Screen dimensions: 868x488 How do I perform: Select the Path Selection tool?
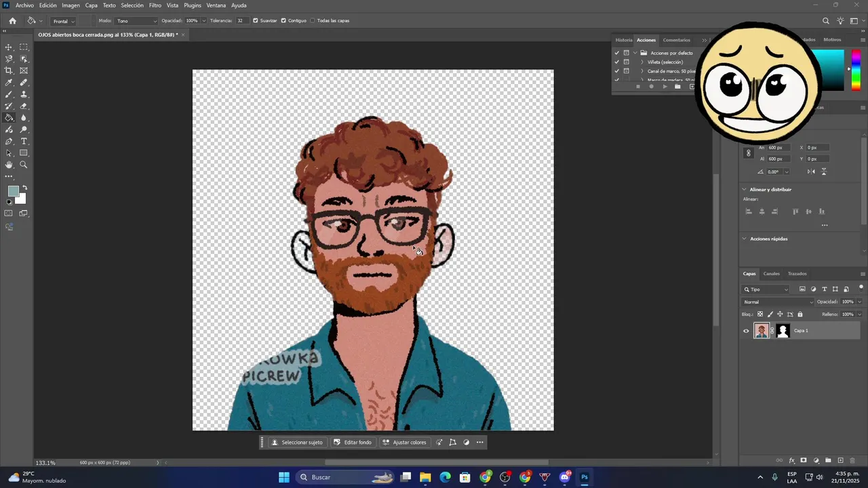[x=9, y=153]
